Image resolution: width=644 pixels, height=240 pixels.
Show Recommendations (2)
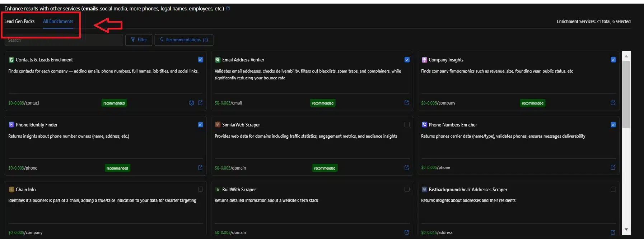(x=184, y=40)
